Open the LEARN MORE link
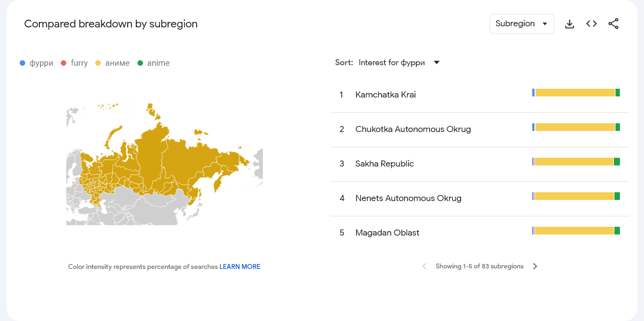Viewport: 644px width, 321px height. (240, 267)
